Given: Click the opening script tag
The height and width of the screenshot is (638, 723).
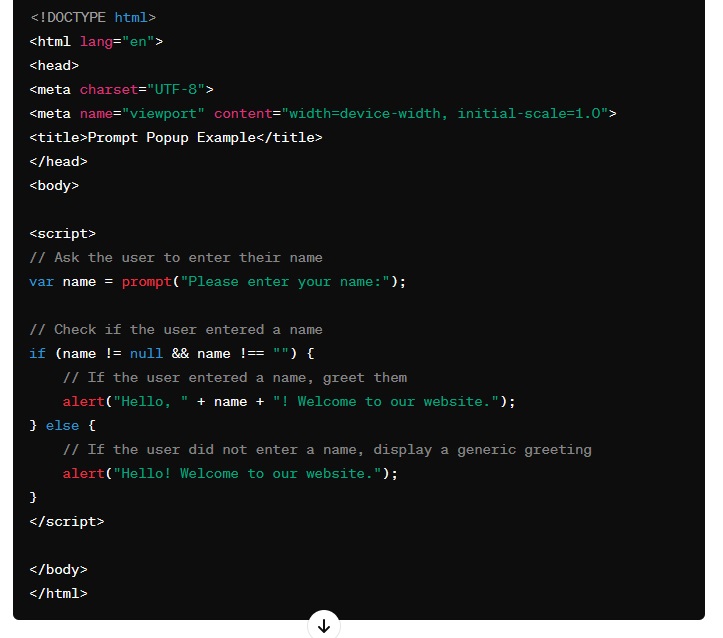Looking at the screenshot, I should click(x=62, y=233).
